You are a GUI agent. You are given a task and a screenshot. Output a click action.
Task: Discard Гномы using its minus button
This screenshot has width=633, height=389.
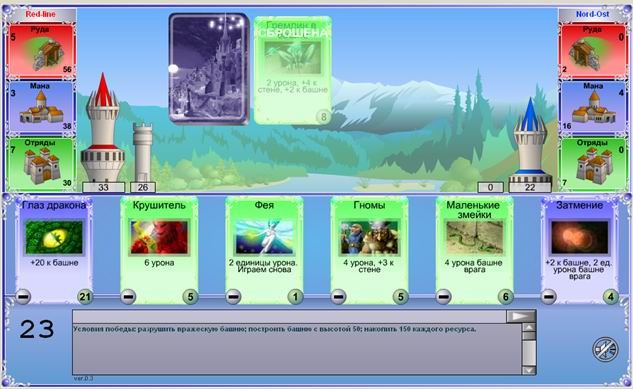[338, 297]
